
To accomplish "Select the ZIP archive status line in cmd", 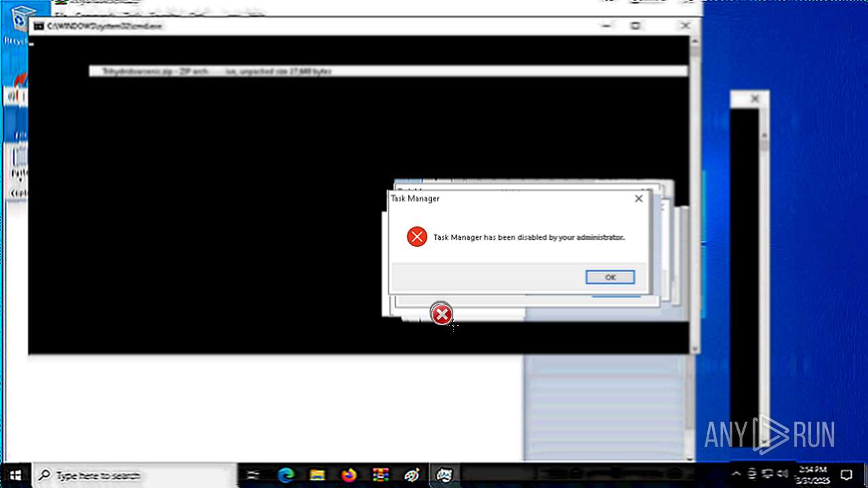I will 389,70.
